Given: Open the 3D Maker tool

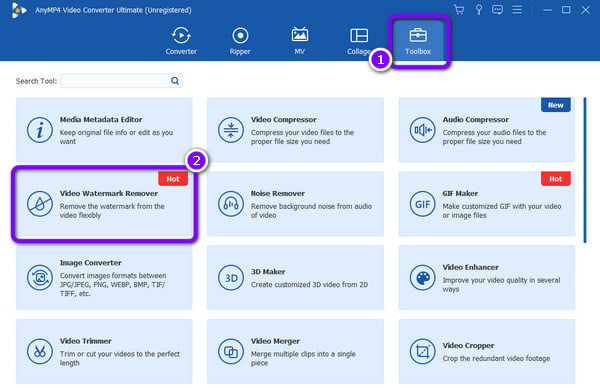Looking at the screenshot, I should [295, 277].
